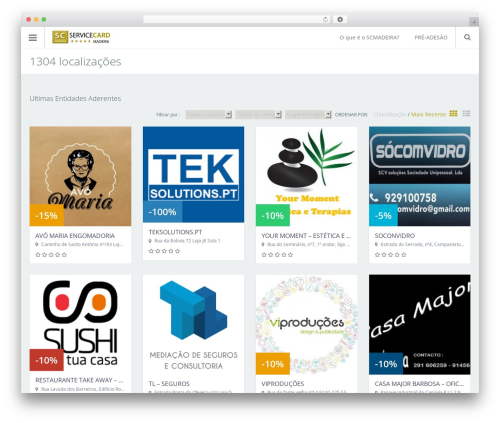This screenshot has height=423, width=500.
Task: Expand the Todas as categorias dropdown
Action: (258, 114)
